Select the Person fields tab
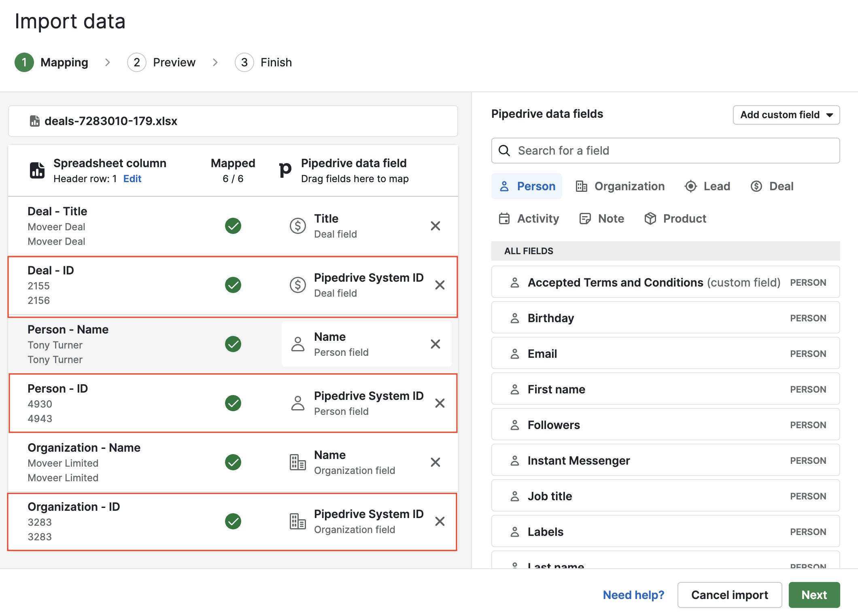This screenshot has height=616, width=858. pyautogui.click(x=527, y=186)
